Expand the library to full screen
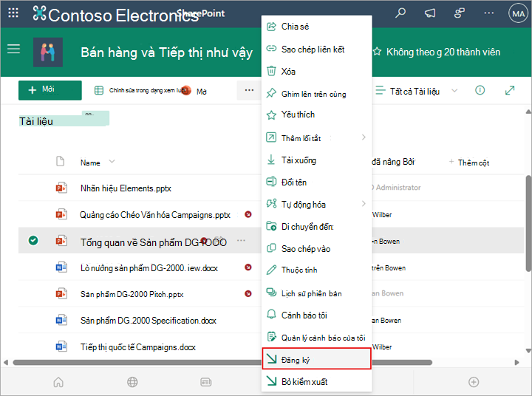This screenshot has height=396, width=532. click(x=510, y=90)
